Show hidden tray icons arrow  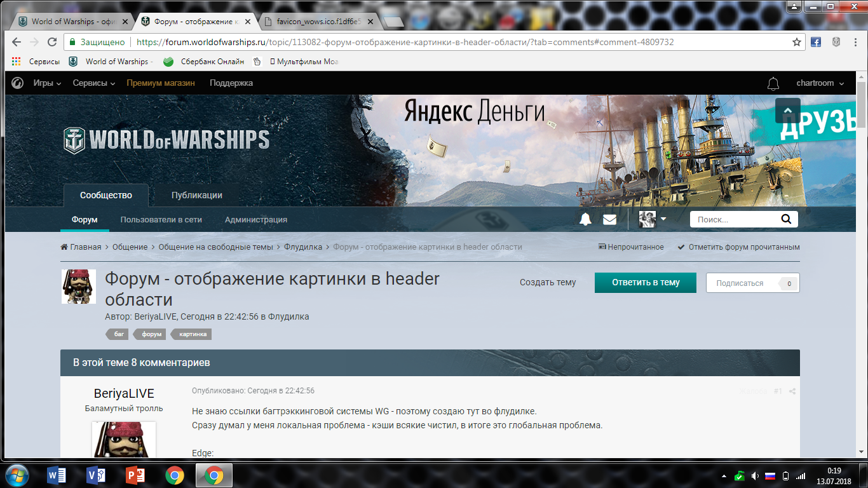724,476
